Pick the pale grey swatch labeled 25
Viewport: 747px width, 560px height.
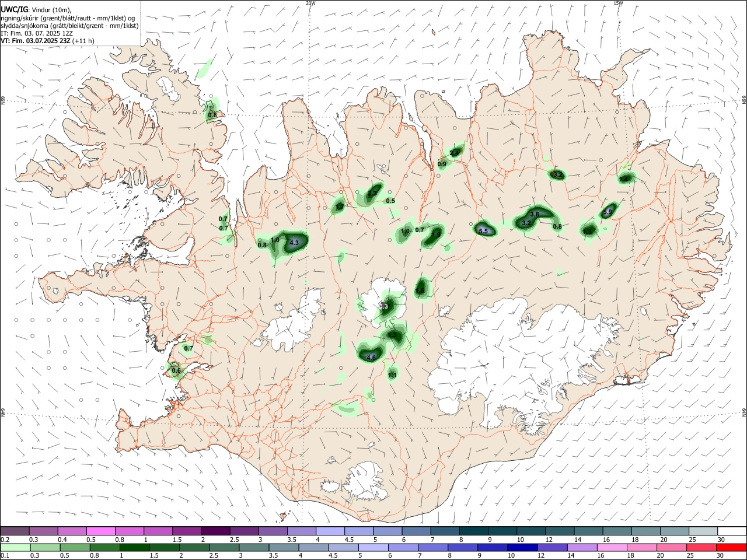click(703, 531)
